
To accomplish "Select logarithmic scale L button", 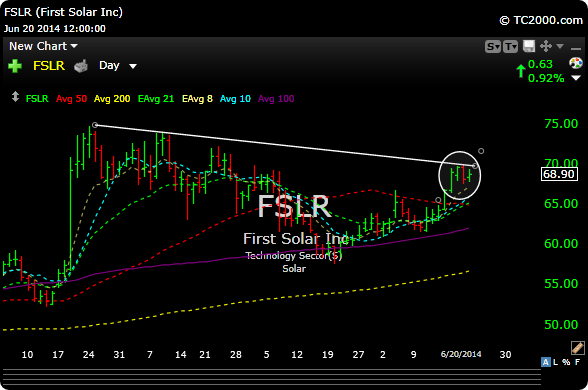I will click(x=555, y=362).
